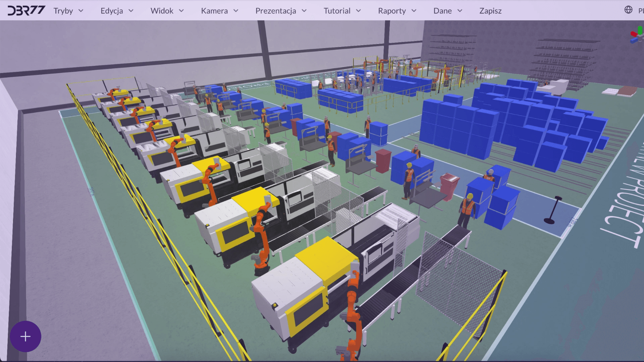The width and height of the screenshot is (644, 362).
Task: Select the white boxes stack near shelving
Action: 558,86
